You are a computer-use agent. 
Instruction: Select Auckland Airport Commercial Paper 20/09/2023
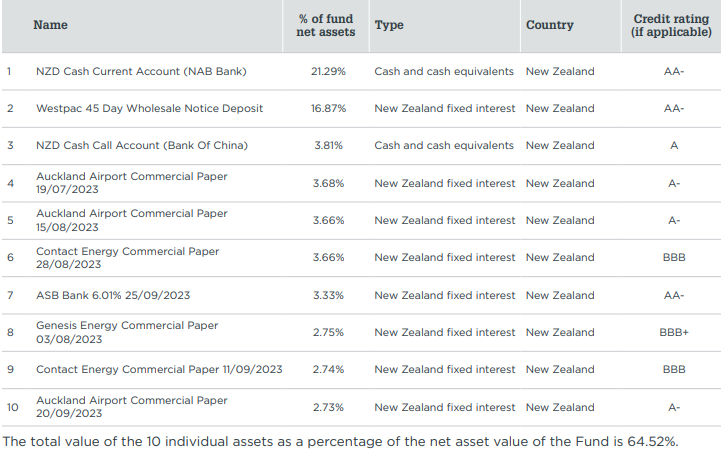[131, 407]
